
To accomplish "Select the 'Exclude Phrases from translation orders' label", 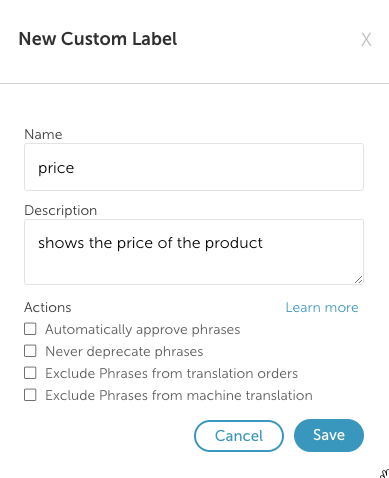I will pos(171,373).
